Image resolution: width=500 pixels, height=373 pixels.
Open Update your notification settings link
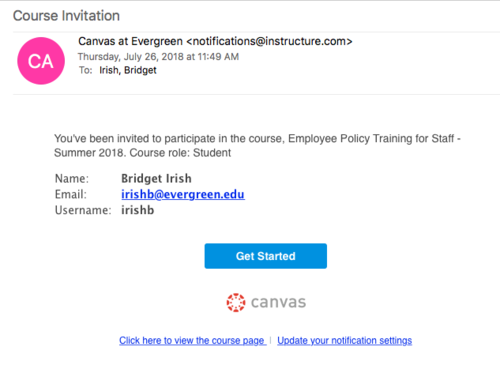pos(345,341)
